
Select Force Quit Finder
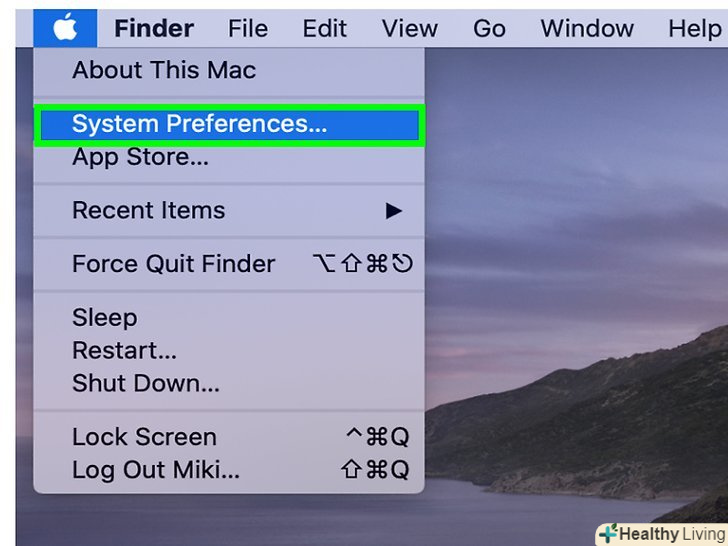click(x=173, y=264)
